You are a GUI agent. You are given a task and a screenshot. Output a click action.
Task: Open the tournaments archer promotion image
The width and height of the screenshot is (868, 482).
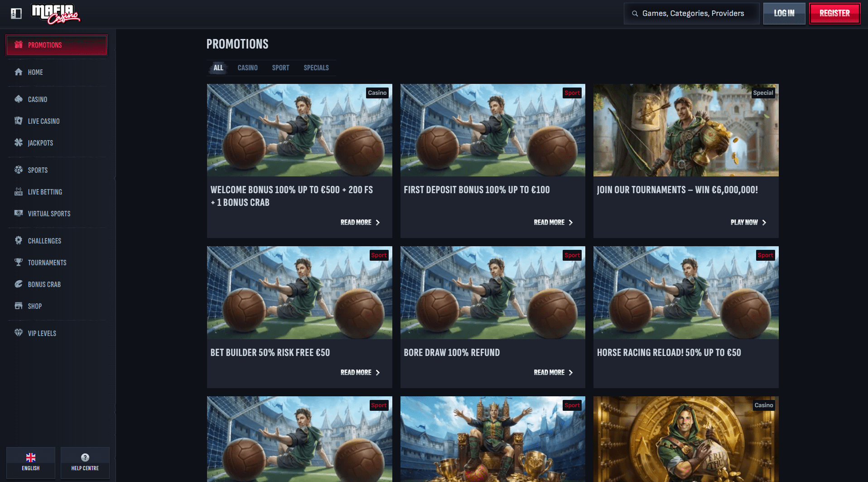(x=686, y=130)
